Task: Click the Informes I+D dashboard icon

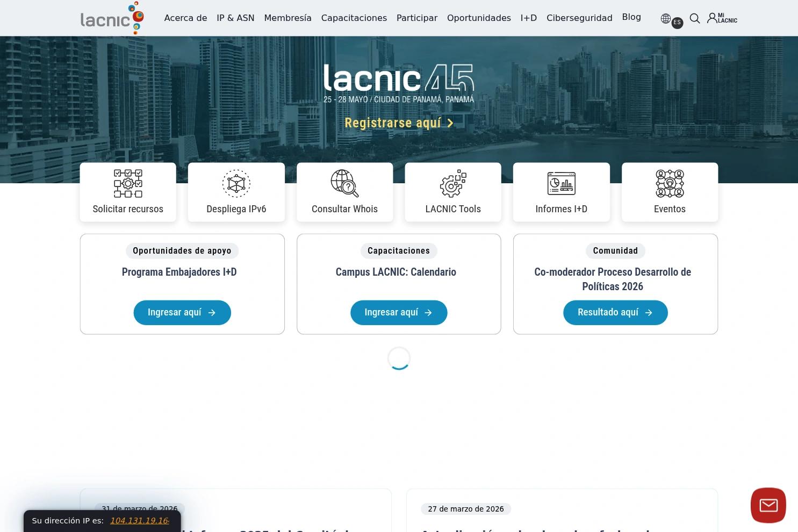Action: 562,184
